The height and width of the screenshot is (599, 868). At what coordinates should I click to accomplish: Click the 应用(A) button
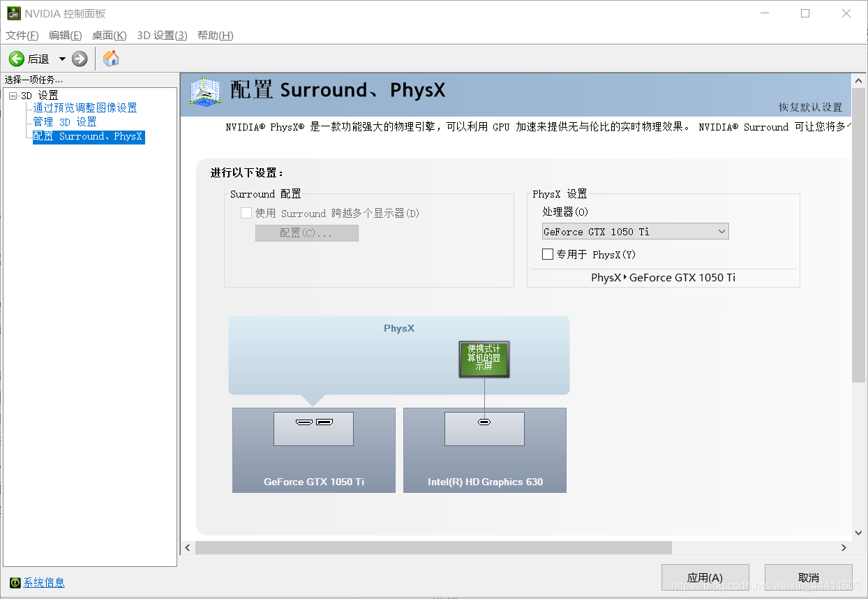705,577
